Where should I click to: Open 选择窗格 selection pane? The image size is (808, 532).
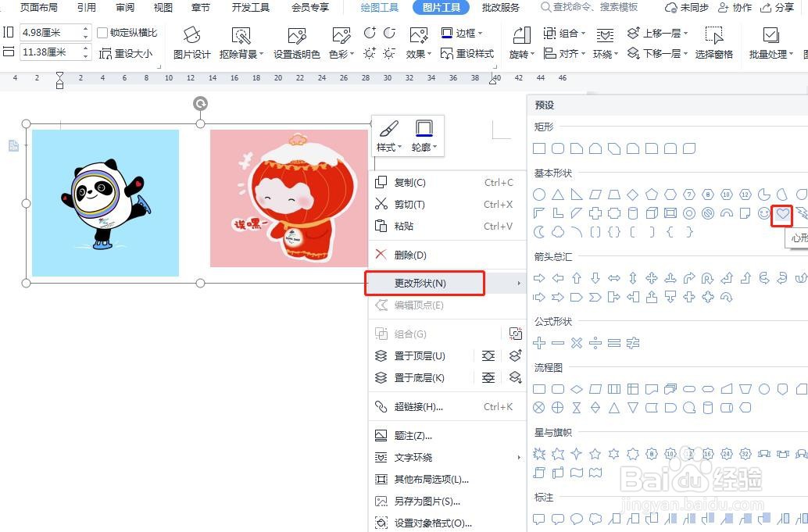[713, 43]
